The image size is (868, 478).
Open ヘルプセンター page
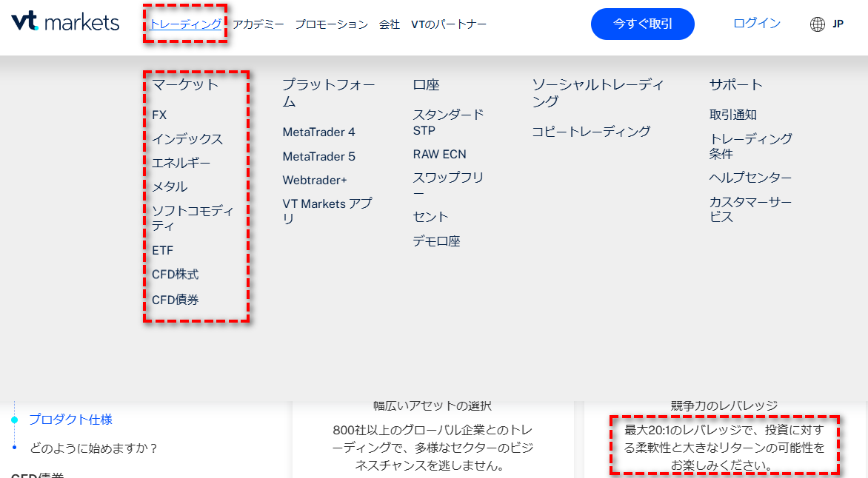[751, 178]
